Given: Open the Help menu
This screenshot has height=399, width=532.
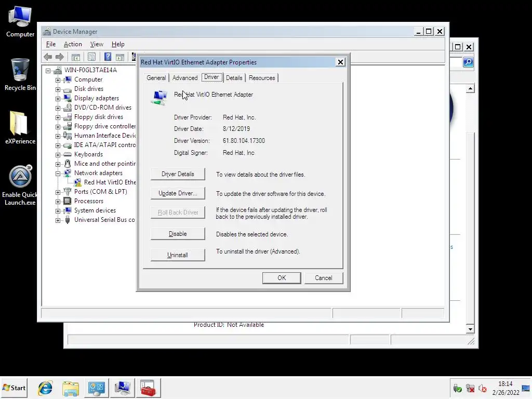Looking at the screenshot, I should [x=118, y=44].
